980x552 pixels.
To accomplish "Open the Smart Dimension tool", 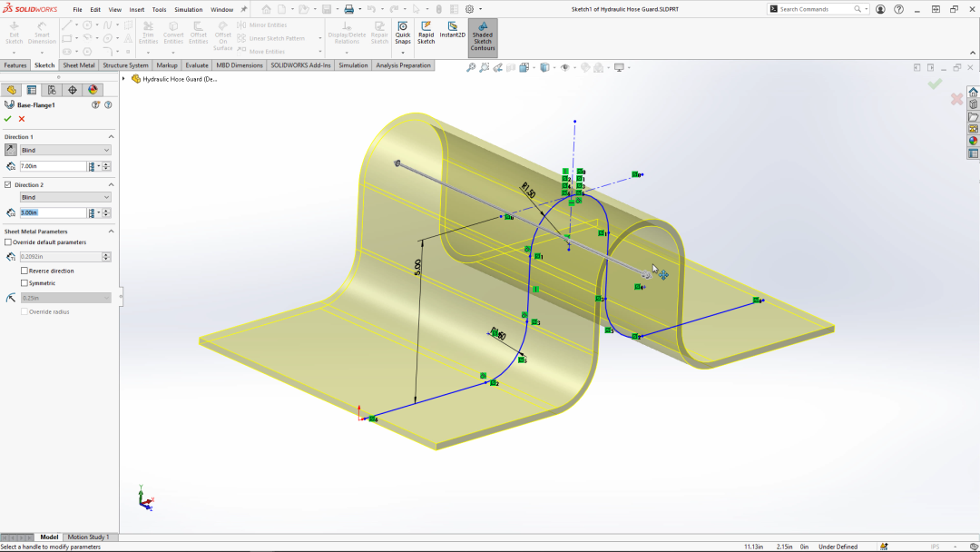I will (x=41, y=32).
